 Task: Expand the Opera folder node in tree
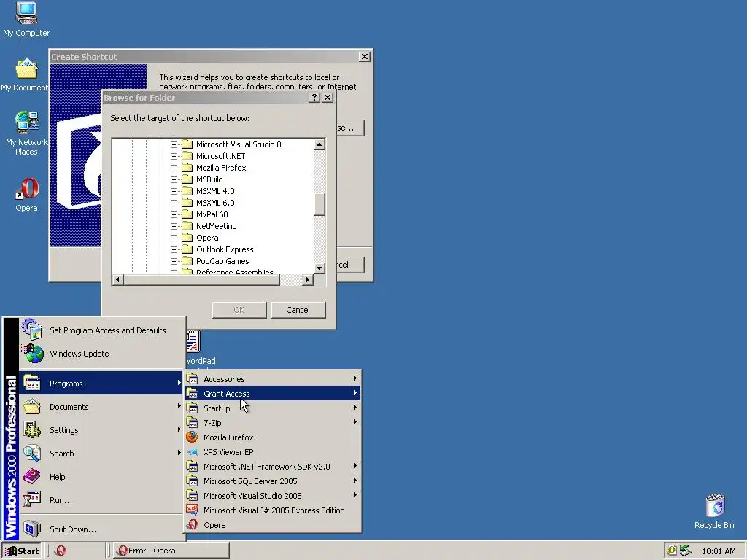pyautogui.click(x=174, y=238)
